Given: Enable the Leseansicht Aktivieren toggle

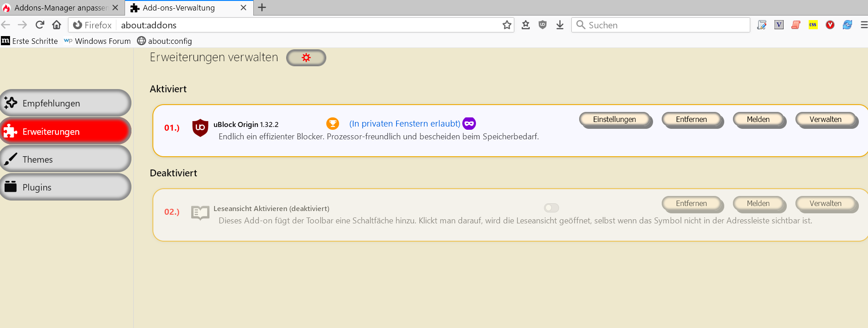Looking at the screenshot, I should pos(551,208).
